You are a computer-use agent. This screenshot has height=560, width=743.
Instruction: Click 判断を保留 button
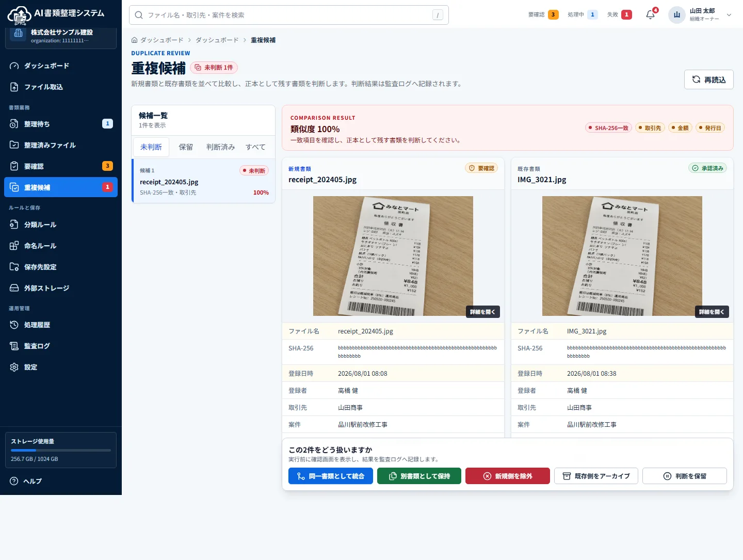pos(685,476)
